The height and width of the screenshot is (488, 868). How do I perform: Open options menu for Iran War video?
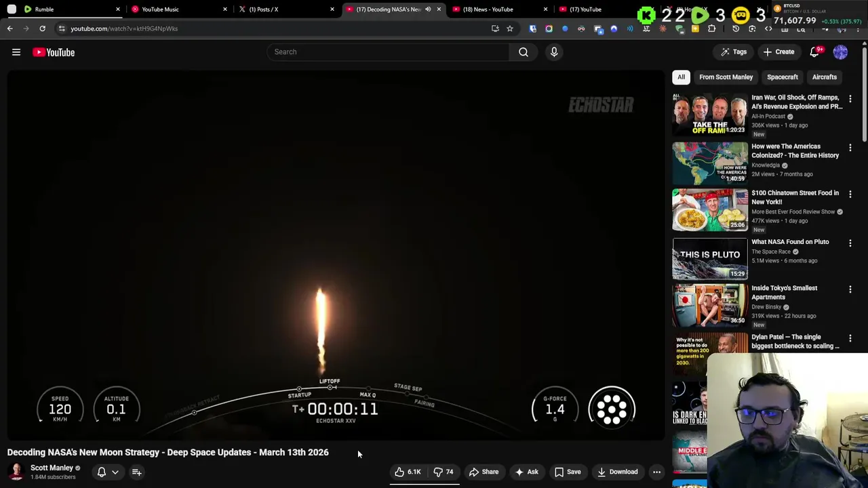850,99
